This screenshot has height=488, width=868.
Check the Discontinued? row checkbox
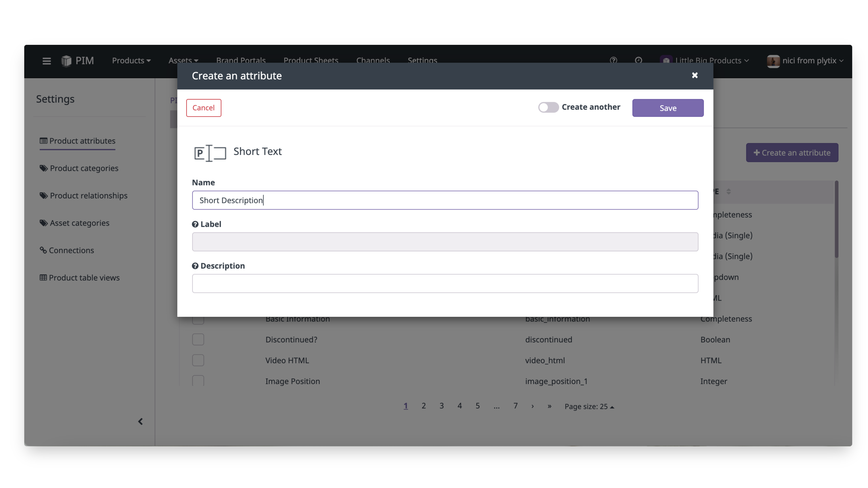198,339
